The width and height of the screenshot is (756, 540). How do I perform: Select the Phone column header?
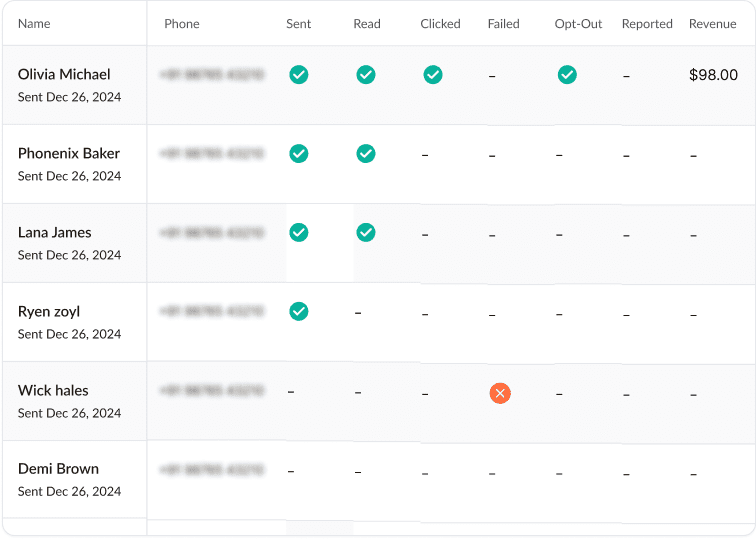click(x=182, y=24)
